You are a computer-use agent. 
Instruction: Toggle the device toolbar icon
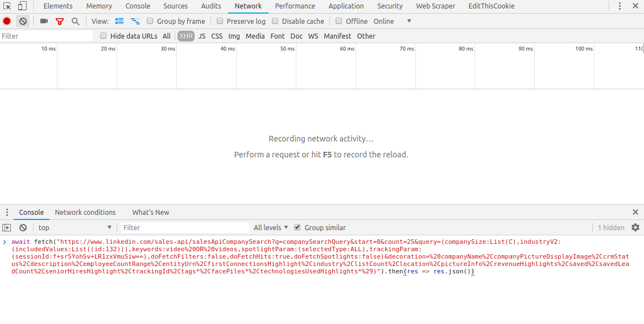(x=22, y=6)
